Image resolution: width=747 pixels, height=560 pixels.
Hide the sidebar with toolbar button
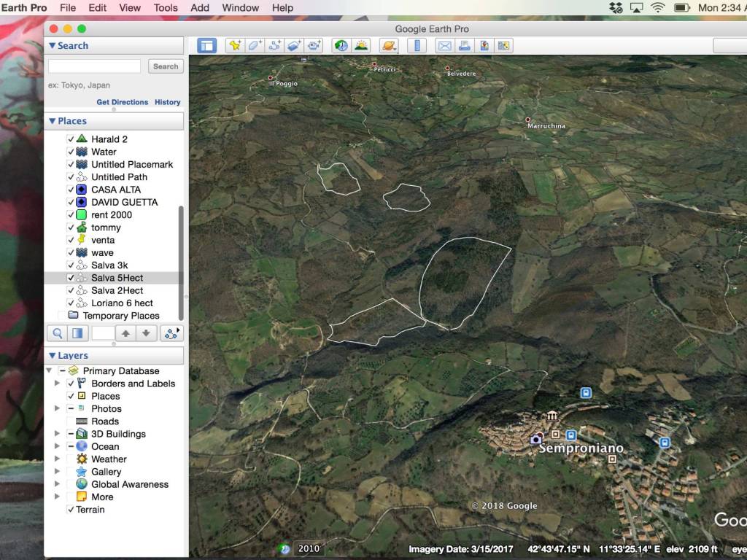pyautogui.click(x=206, y=45)
